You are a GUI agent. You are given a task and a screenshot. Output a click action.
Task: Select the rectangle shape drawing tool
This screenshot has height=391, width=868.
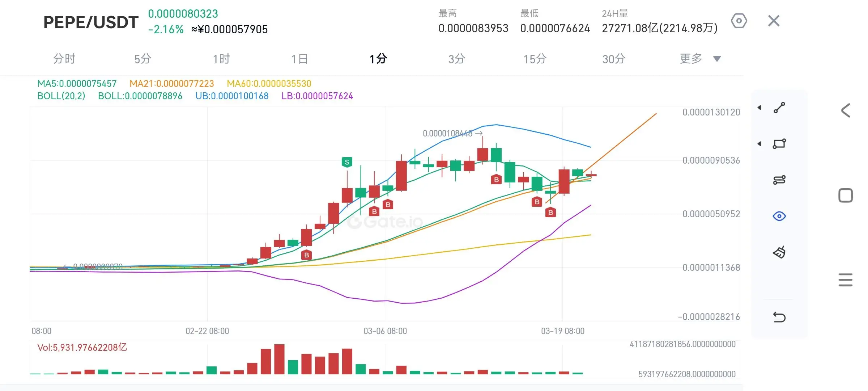tap(779, 144)
